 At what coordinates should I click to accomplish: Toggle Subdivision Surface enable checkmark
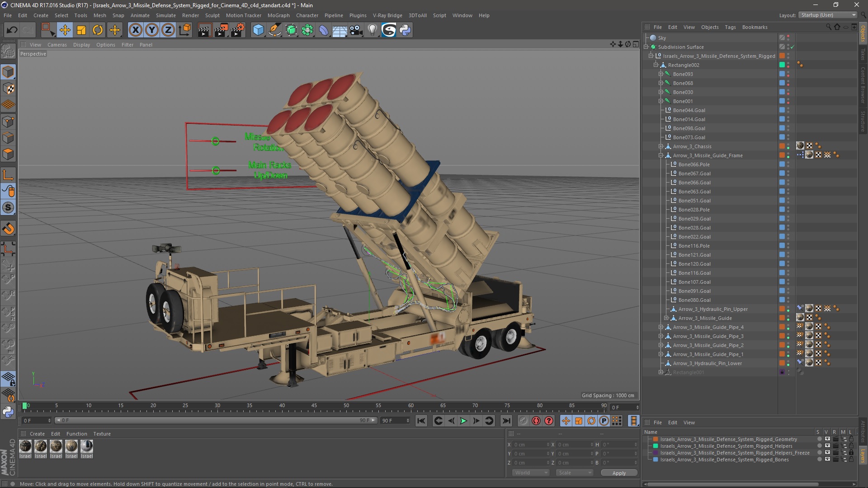pyautogui.click(x=793, y=47)
